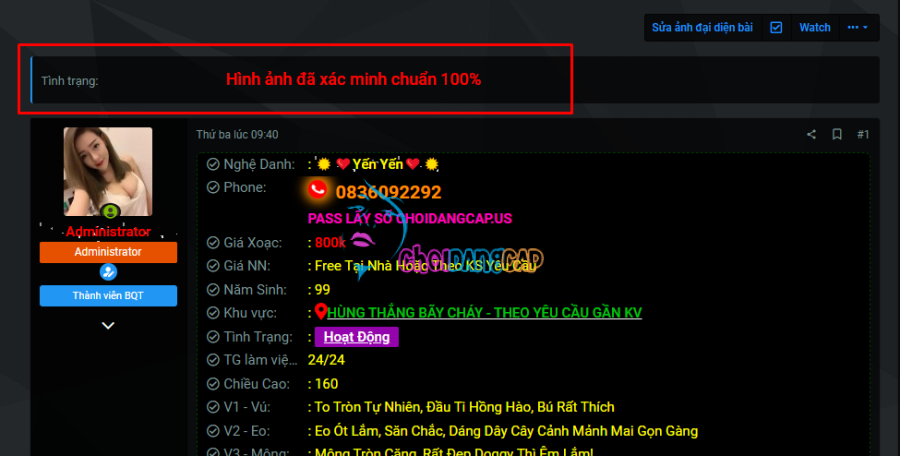Click the check-circle icon beside Chiều Cao
The height and width of the screenshot is (456, 900).
pyautogui.click(x=213, y=384)
